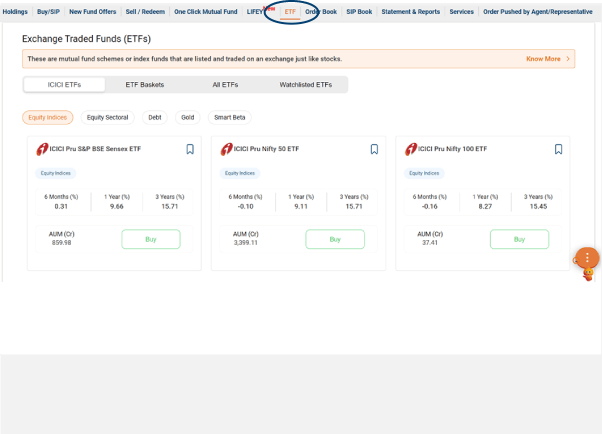This screenshot has width=602, height=434.
Task: Open the Order Book menu item
Action: (321, 12)
